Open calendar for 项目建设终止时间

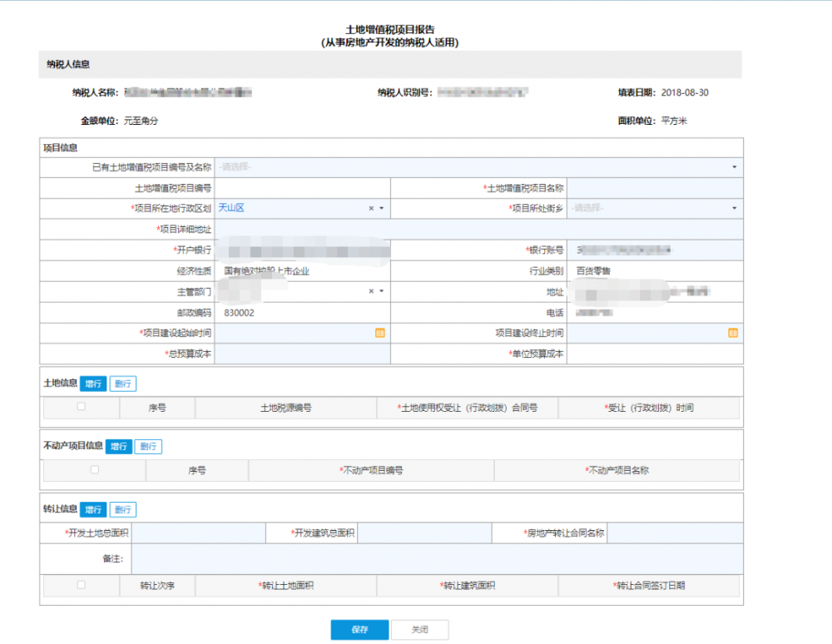[733, 333]
